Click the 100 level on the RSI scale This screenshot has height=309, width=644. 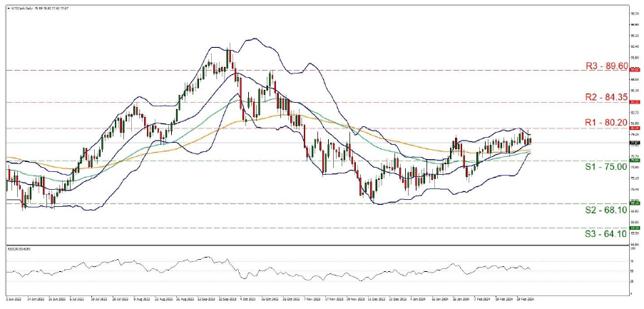pyautogui.click(x=633, y=249)
